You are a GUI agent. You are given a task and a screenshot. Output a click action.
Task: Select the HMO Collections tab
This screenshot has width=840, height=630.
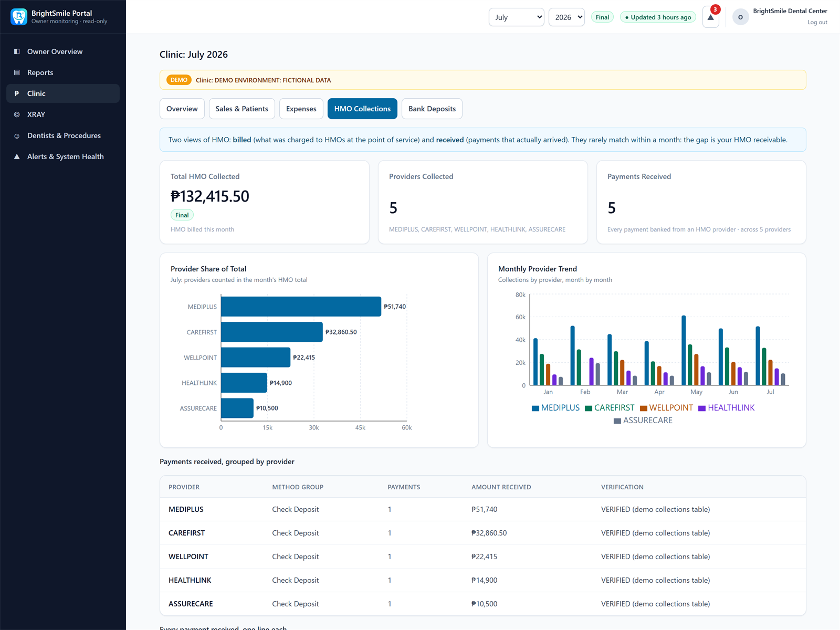click(x=362, y=109)
